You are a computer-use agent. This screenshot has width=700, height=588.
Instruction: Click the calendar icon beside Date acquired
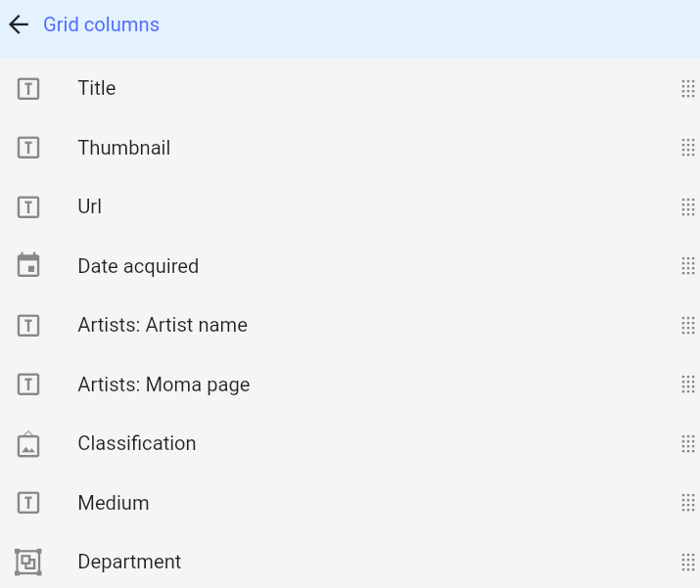click(x=28, y=265)
